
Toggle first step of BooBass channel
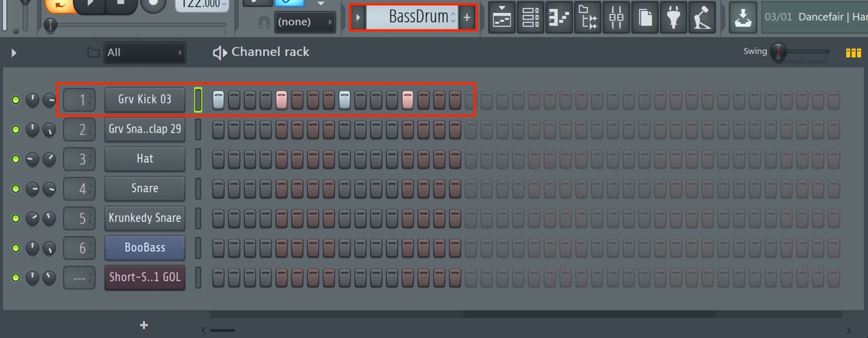click(219, 248)
